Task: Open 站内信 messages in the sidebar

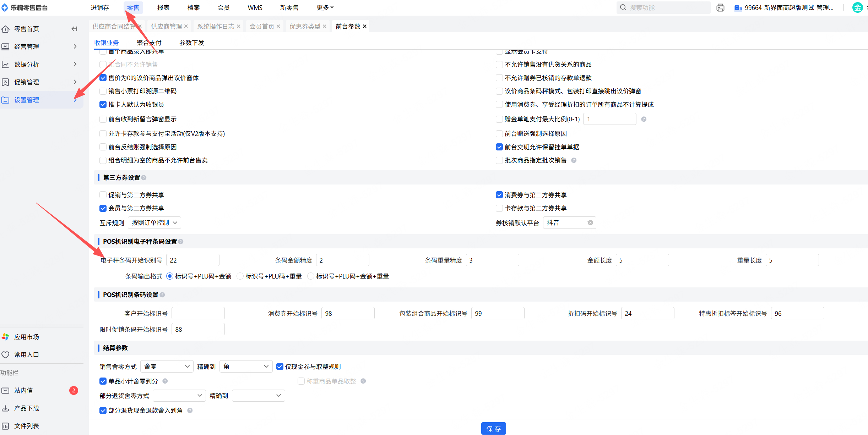Action: (x=23, y=390)
